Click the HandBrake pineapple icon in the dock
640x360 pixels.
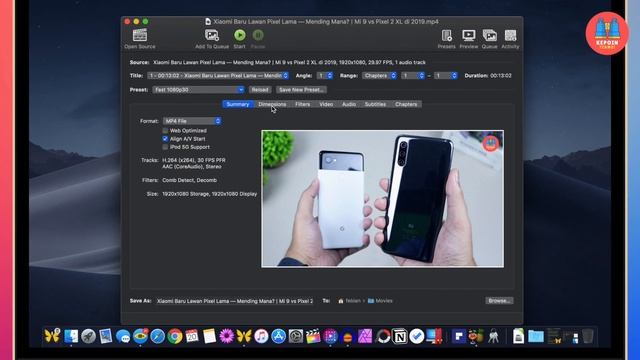[x=476, y=336]
